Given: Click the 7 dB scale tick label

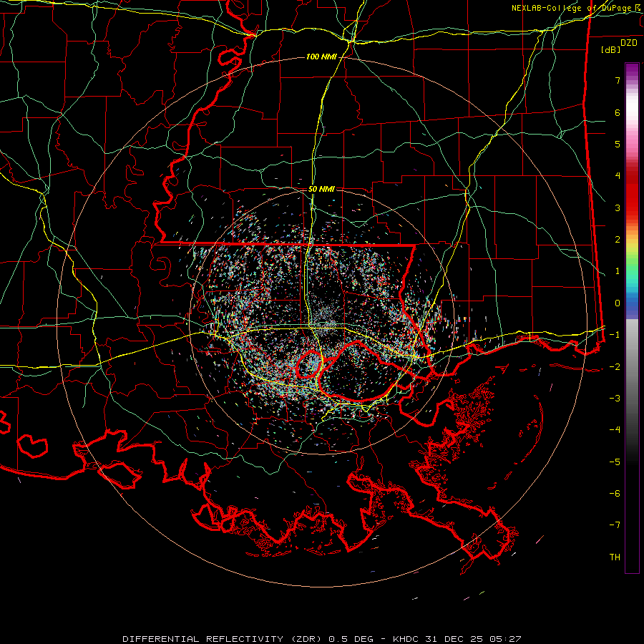Looking at the screenshot, I should pyautogui.click(x=618, y=80).
